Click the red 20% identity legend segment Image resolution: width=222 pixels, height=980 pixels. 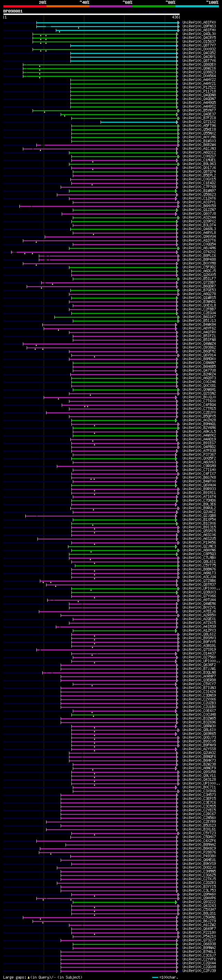[25, 6]
